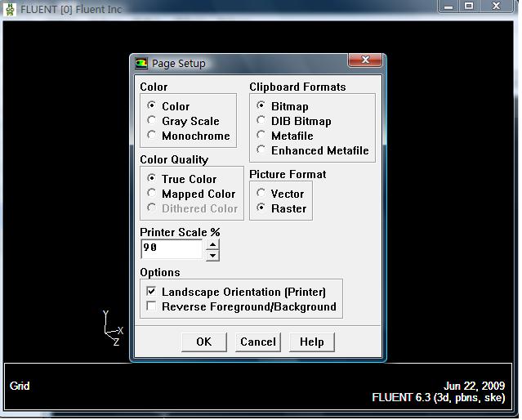Select DIB Bitmap clipboard format

click(261, 121)
